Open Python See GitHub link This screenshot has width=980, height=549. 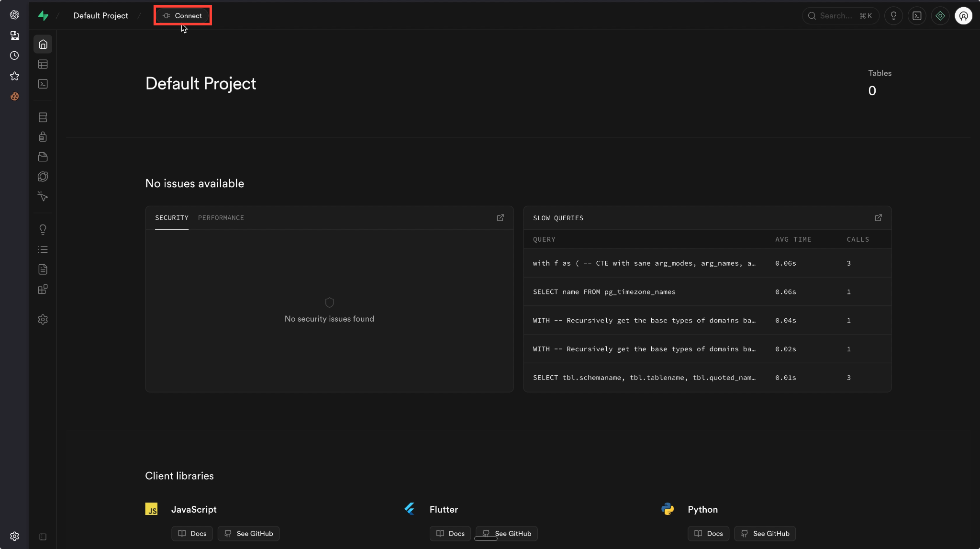pyautogui.click(x=765, y=534)
